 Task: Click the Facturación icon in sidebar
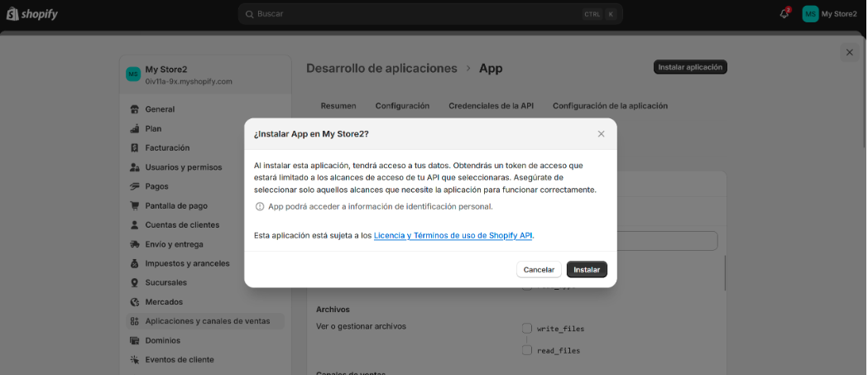pos(134,147)
